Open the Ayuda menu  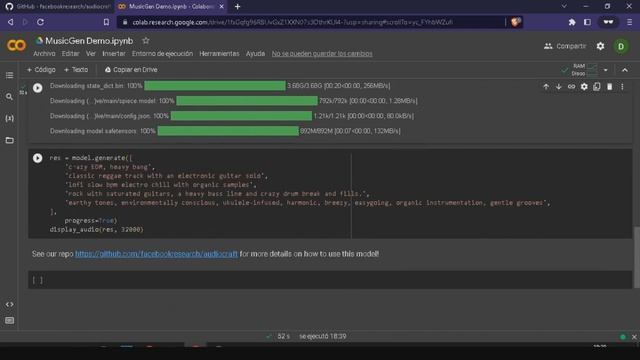point(255,53)
